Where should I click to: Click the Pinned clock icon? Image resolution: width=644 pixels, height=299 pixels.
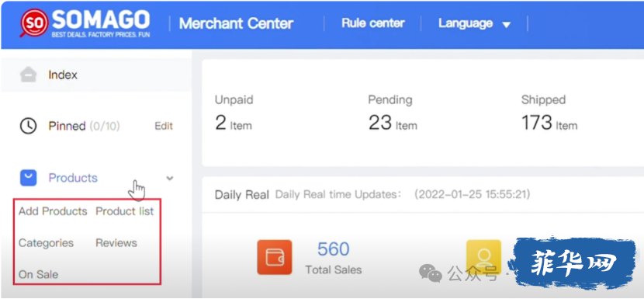pyautogui.click(x=29, y=126)
